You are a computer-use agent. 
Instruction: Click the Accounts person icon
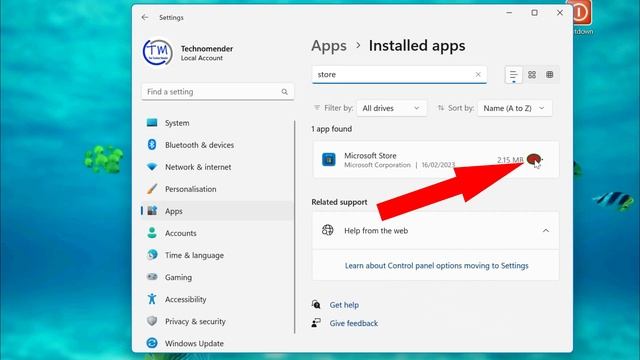pyautogui.click(x=152, y=233)
